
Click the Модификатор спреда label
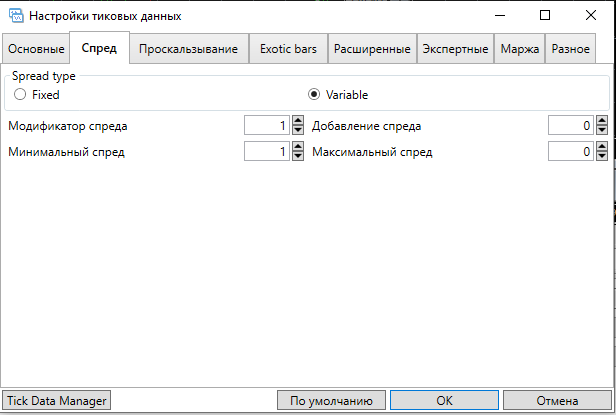(x=68, y=126)
